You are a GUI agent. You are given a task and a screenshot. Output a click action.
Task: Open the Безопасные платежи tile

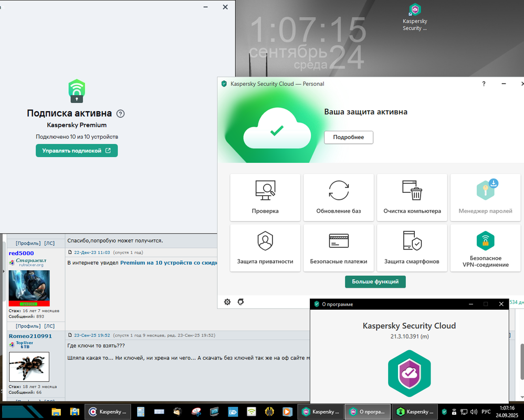tap(339, 248)
